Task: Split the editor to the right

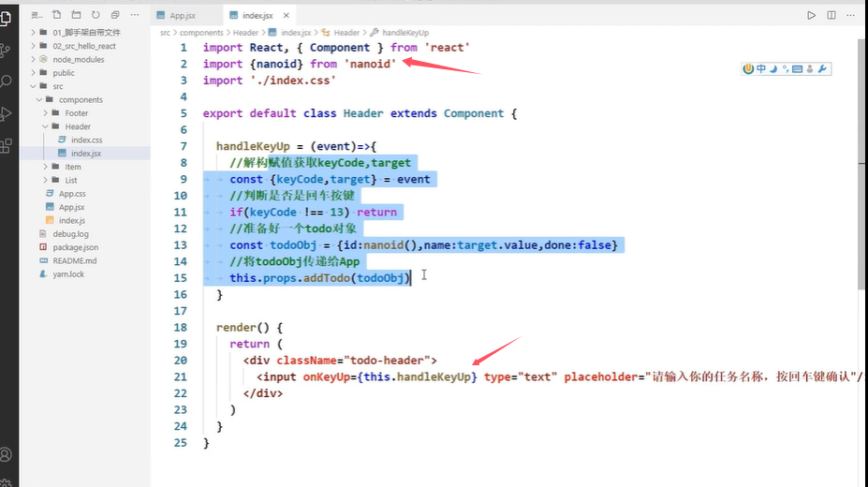Action: tap(831, 16)
